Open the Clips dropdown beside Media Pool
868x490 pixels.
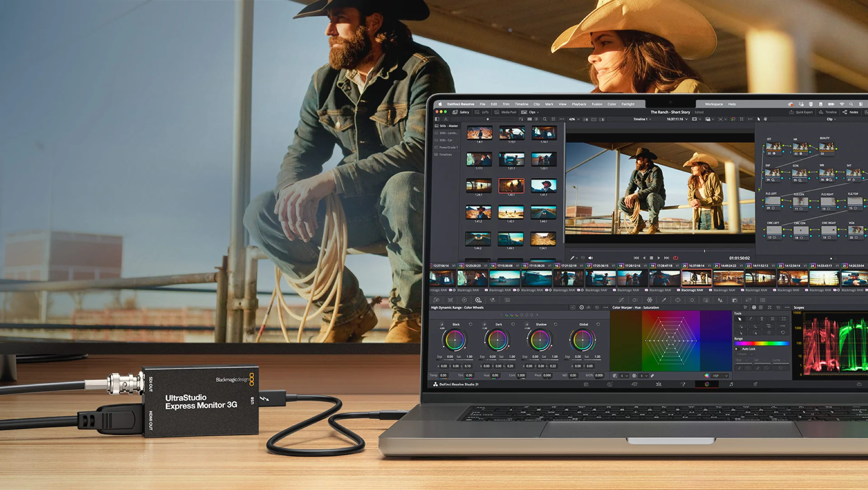(530, 112)
